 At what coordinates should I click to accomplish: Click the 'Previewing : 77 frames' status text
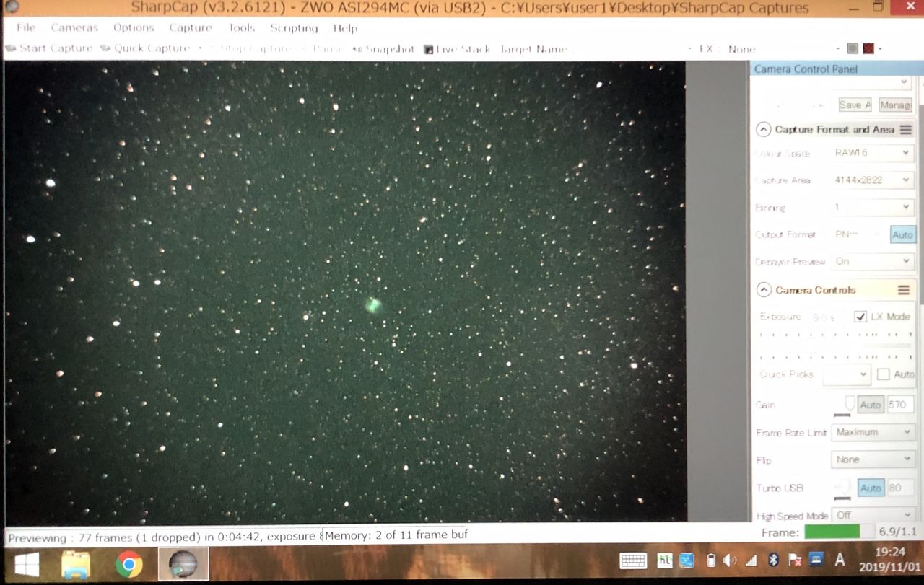click(163, 537)
